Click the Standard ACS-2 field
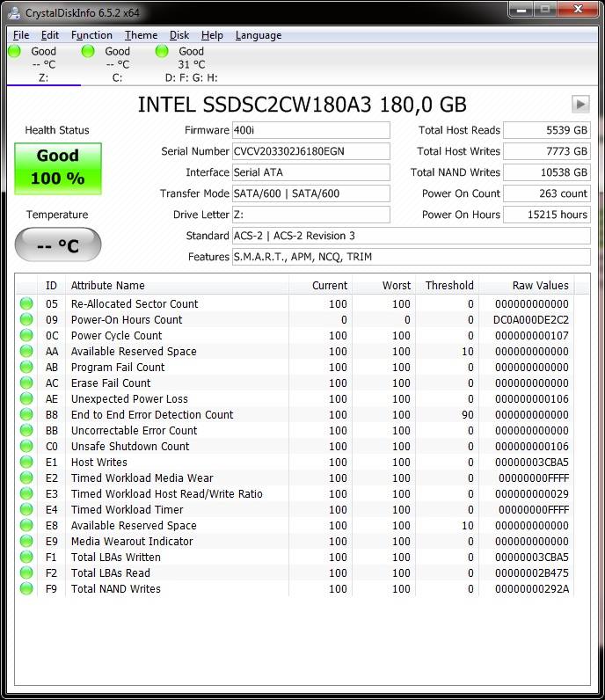 (x=412, y=236)
